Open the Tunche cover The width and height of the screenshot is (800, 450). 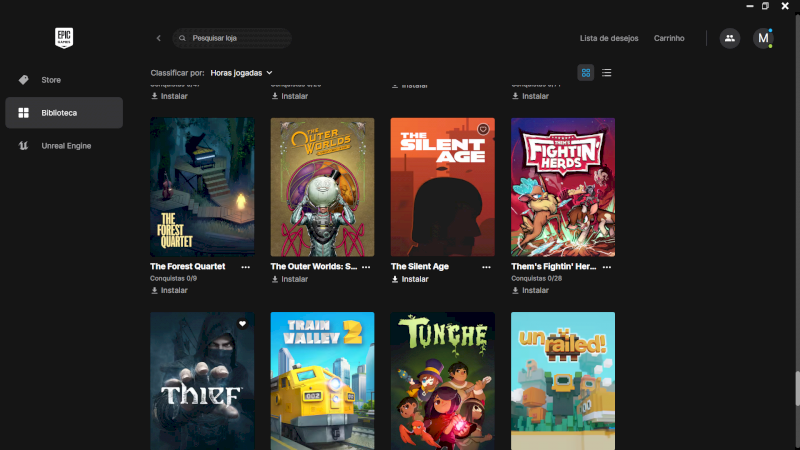click(x=442, y=381)
